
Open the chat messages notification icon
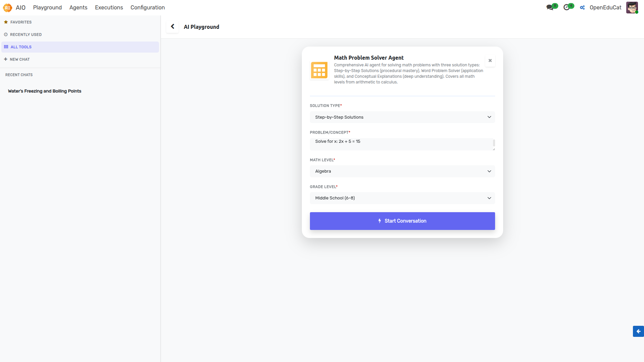[551, 7]
